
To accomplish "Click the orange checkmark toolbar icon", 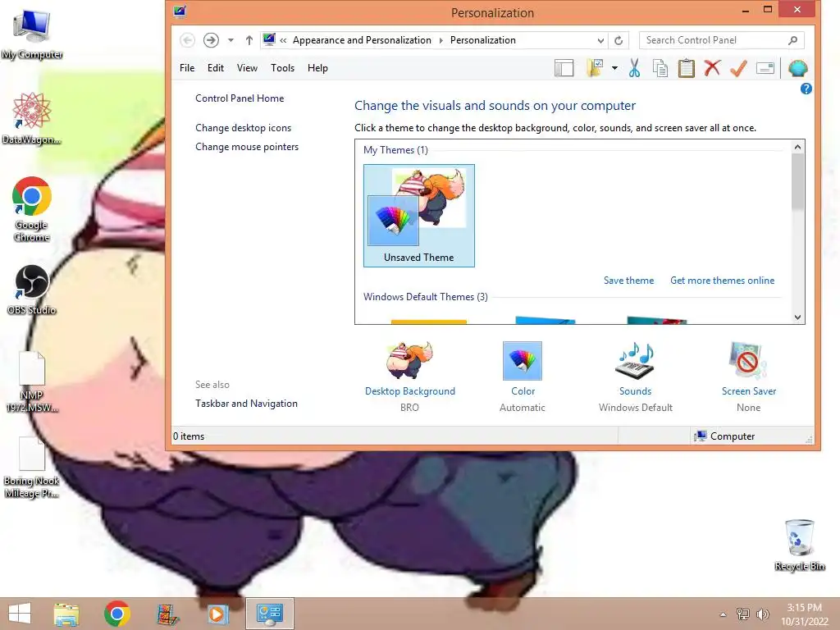I will 739,68.
